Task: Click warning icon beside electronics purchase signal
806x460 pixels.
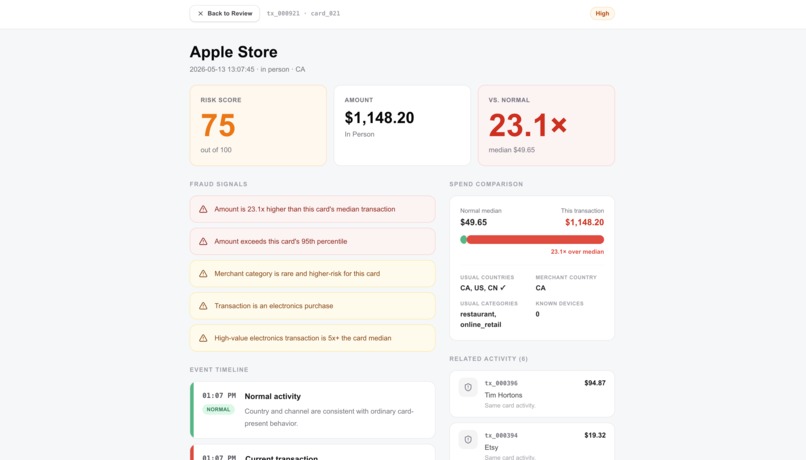Action: (203, 306)
